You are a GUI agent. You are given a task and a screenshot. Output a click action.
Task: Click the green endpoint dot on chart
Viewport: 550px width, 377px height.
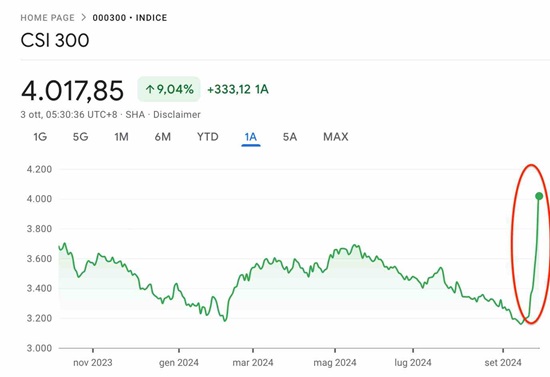[539, 196]
